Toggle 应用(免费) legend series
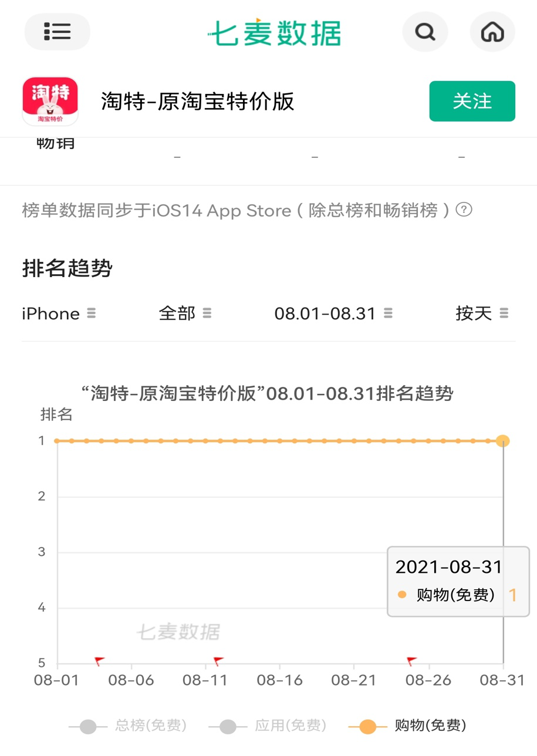 (x=267, y=726)
